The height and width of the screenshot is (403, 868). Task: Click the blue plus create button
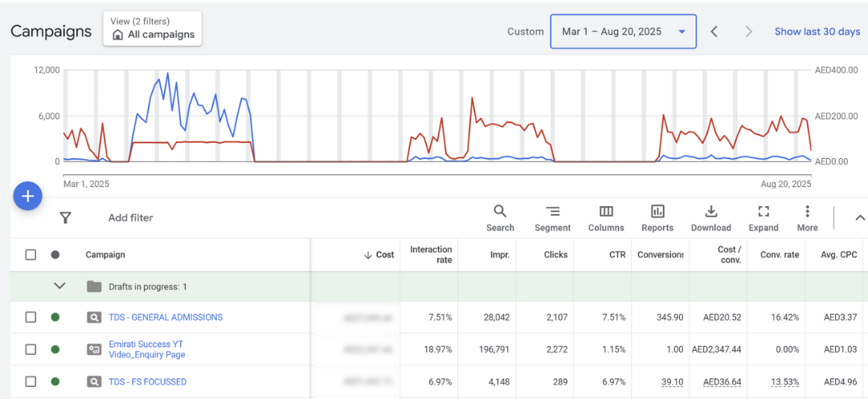(27, 196)
